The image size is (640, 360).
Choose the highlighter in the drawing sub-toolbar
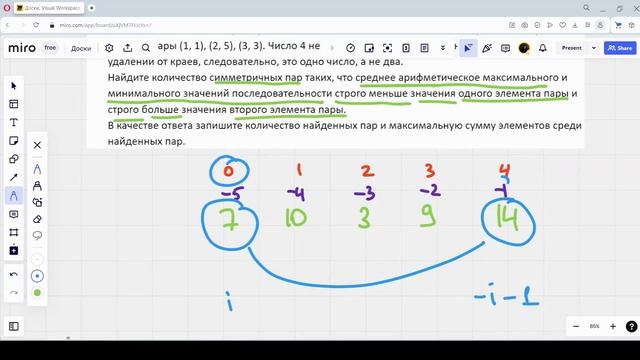(37, 186)
